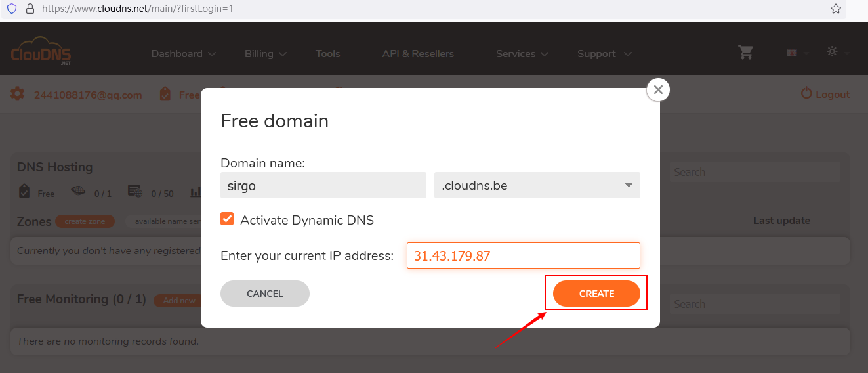Close the Free domain dialog
The height and width of the screenshot is (373, 868).
658,90
